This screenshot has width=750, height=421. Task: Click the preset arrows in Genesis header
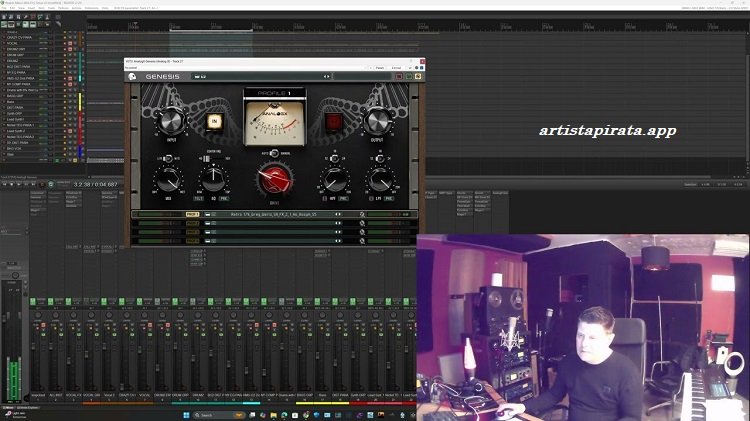coord(326,77)
